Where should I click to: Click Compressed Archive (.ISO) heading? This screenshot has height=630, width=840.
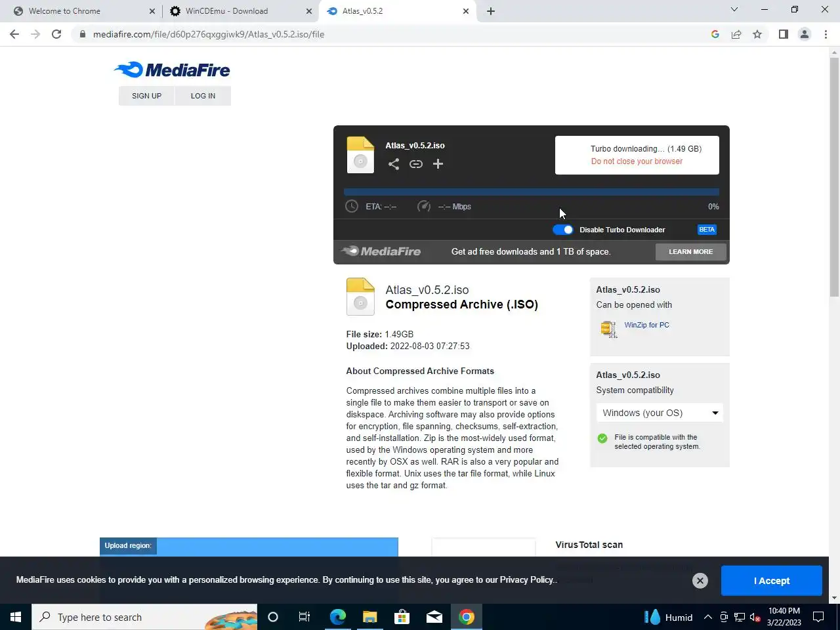462,304
